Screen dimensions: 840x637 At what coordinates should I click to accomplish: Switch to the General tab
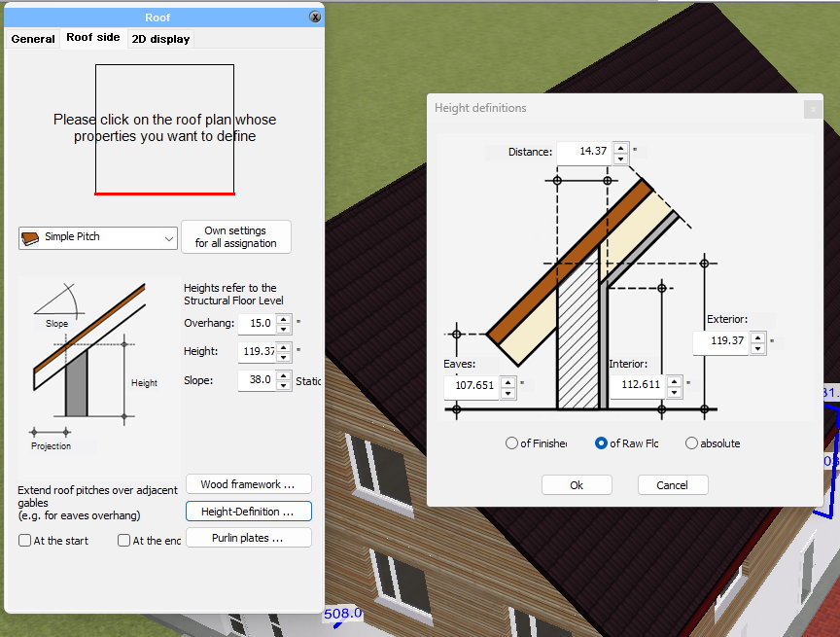(32, 39)
